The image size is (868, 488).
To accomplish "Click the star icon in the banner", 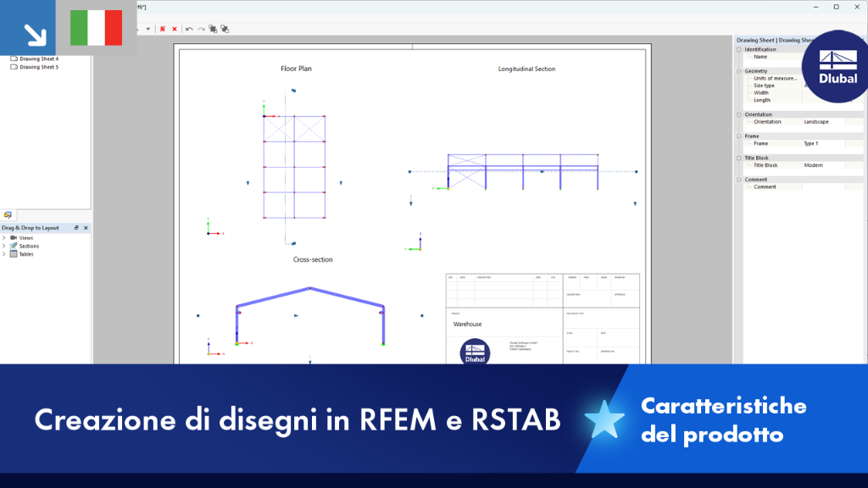I will [604, 420].
